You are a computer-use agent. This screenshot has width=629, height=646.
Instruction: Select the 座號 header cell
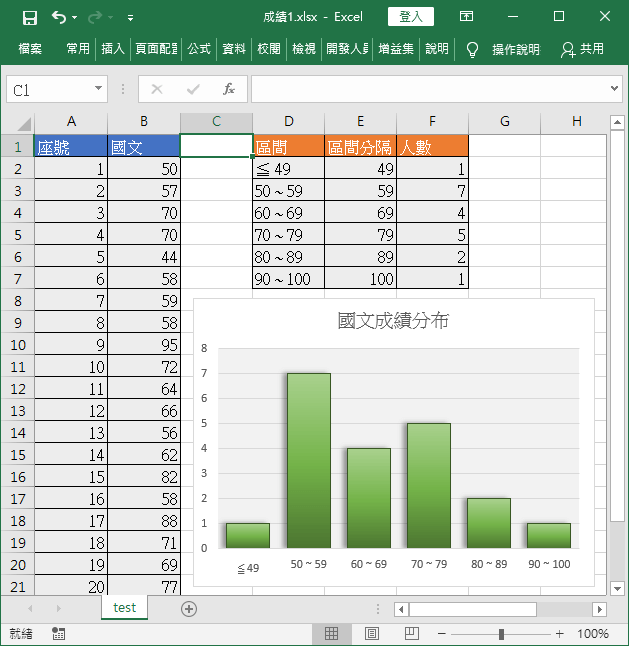71,146
